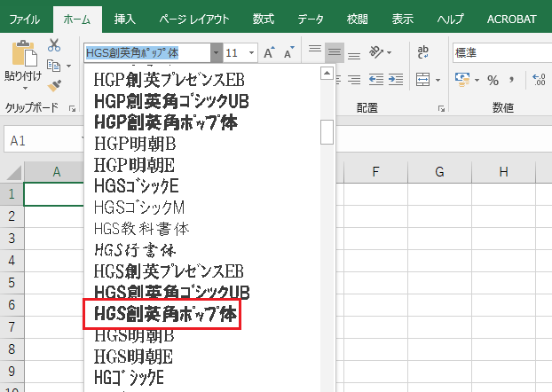Select font HGP創英角ｺﾞｼｯｸUB
Screen dimensions: 552x392
[171, 101]
